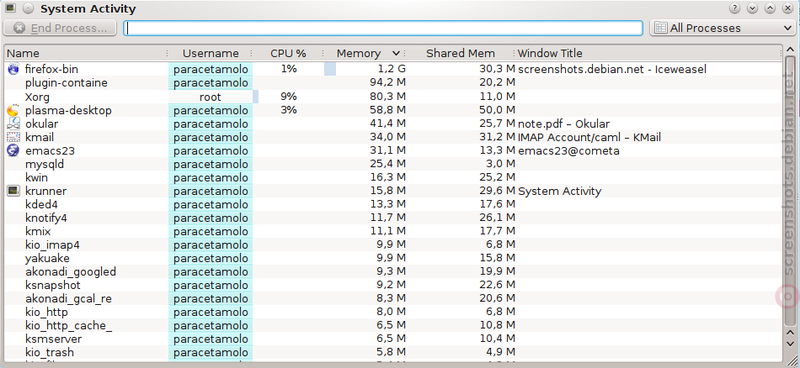Select the kded4 process row

393,204
